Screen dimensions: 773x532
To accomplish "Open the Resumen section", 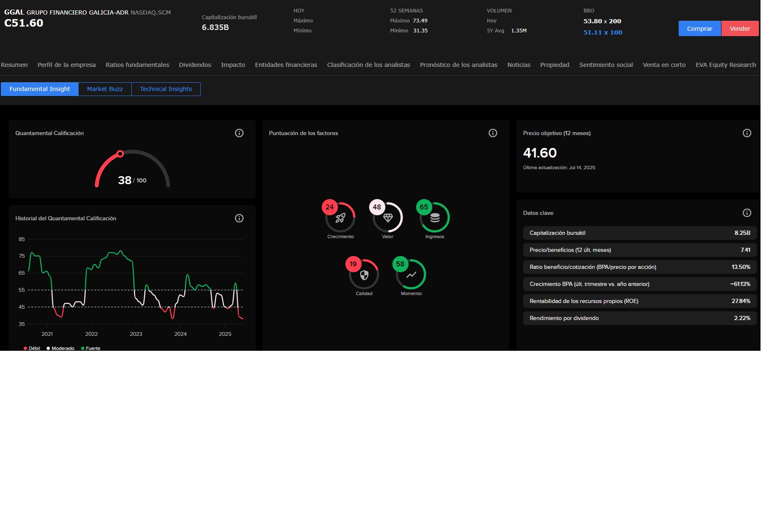I will pyautogui.click(x=14, y=65).
